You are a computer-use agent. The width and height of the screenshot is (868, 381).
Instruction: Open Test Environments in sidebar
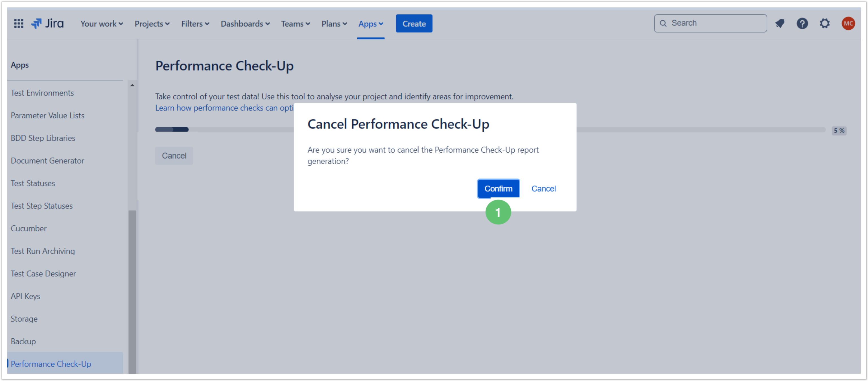42,93
